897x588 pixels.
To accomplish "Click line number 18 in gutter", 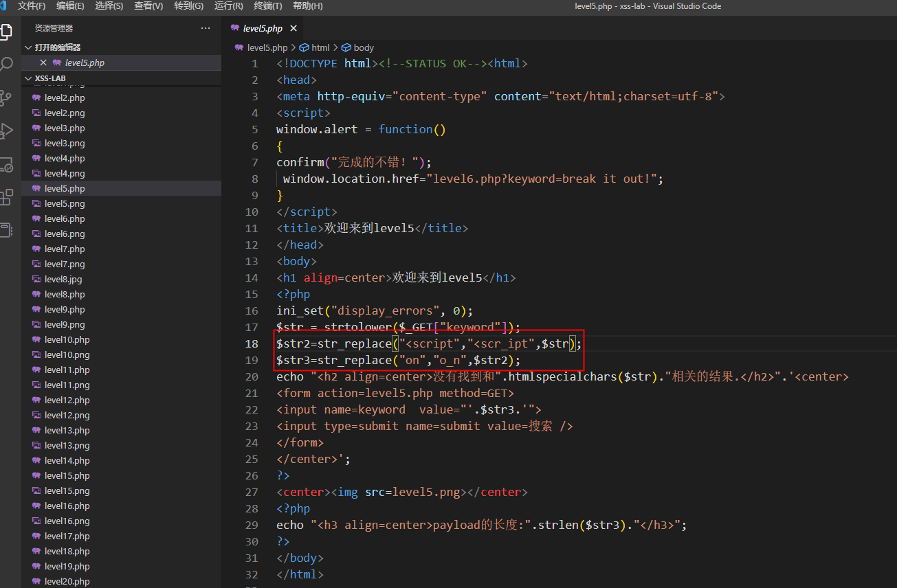I will [x=252, y=343].
